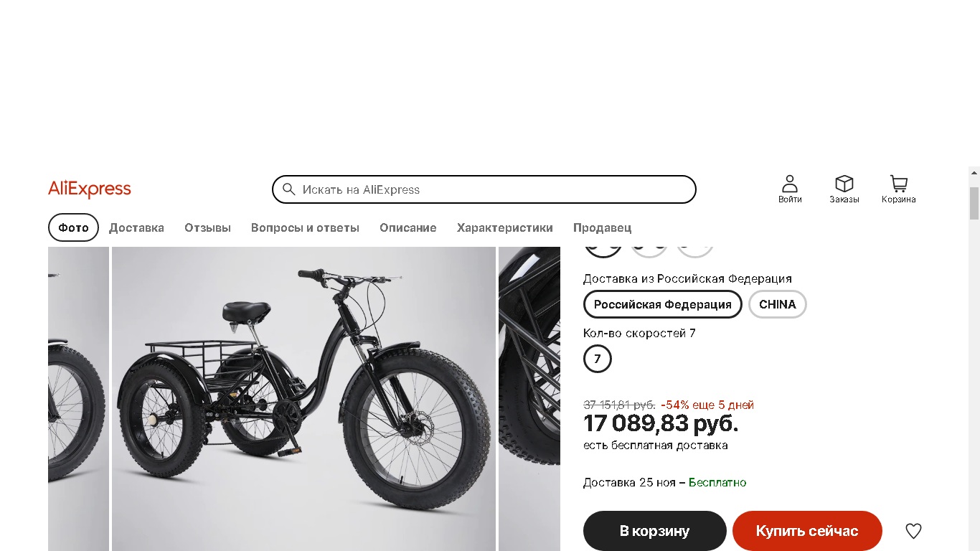Click the page vertical scrollbar thumb
The image size is (980, 551).
pos(974,203)
